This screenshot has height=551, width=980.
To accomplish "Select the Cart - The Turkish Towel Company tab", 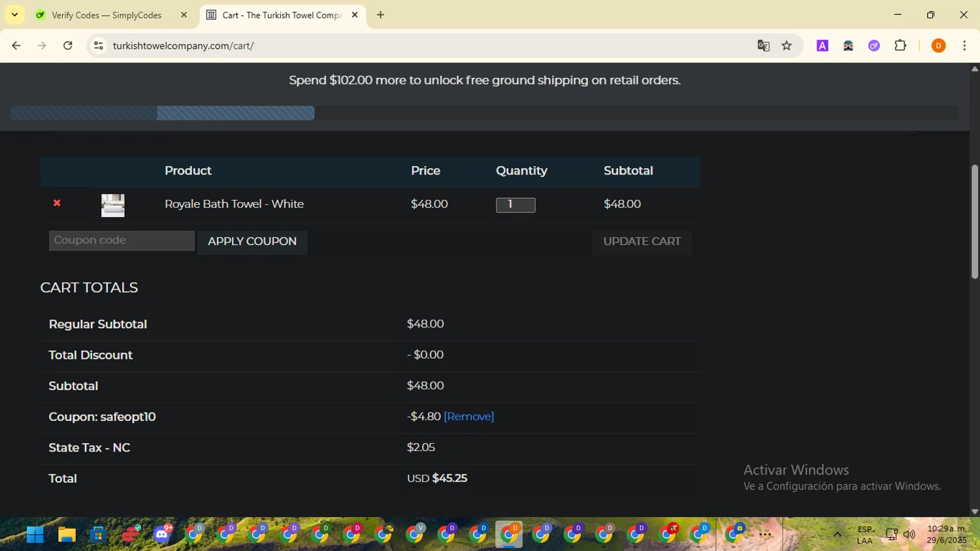I will tap(282, 15).
